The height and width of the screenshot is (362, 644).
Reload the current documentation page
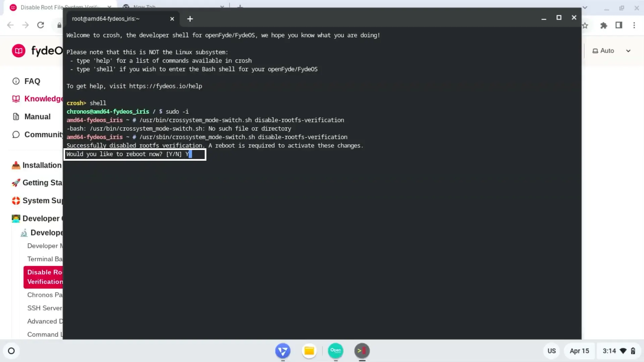tap(41, 25)
